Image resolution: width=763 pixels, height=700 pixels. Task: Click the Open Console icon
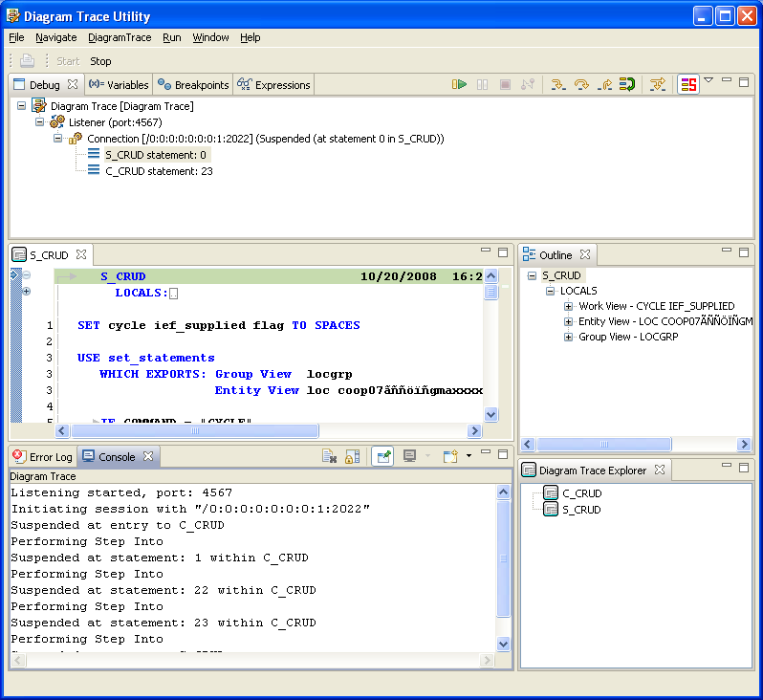click(x=450, y=457)
